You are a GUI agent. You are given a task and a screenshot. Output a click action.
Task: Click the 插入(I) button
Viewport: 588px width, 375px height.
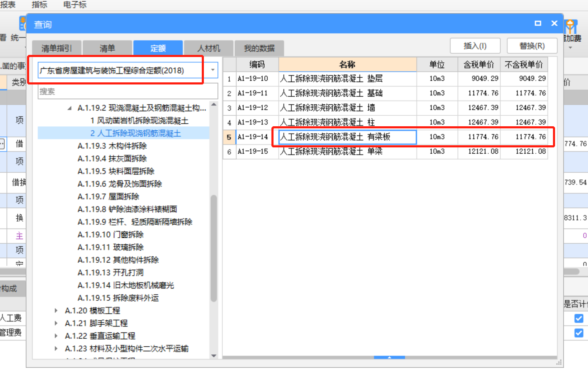point(475,46)
